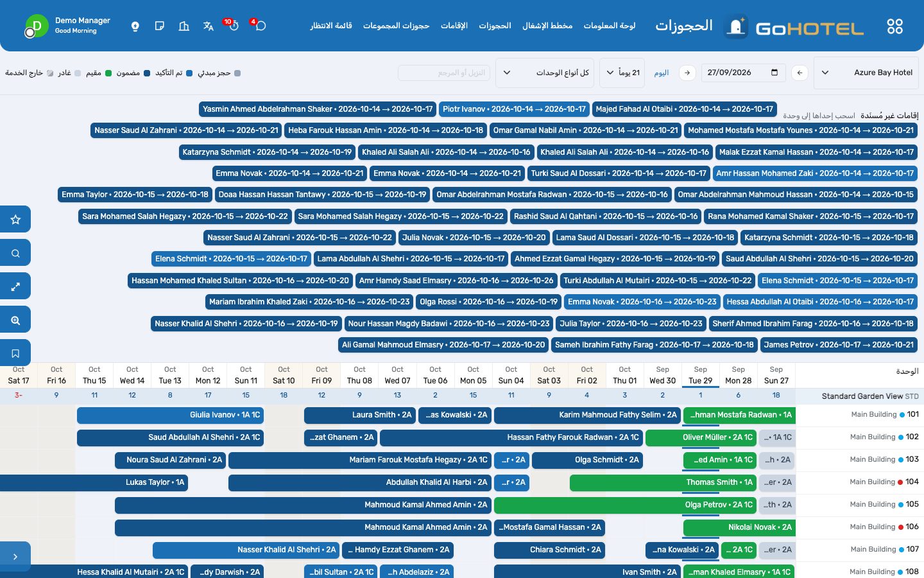Image resolution: width=924 pixels, height=578 pixels.
Task: Open the كل أنواع الوحدات unit types dropdown
Action: (x=545, y=73)
